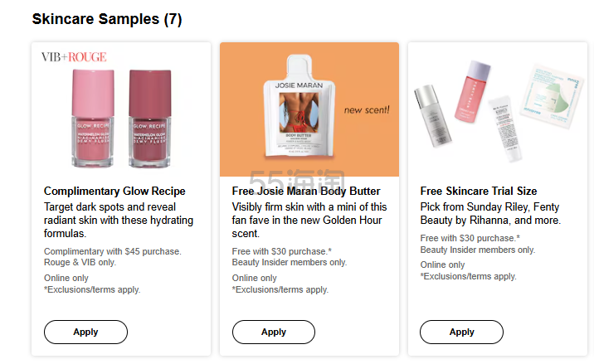Screen dimensions: 594x364
Task: Click 'Exclusions/terms apply' under Josie Maran
Action: pyautogui.click(x=280, y=289)
